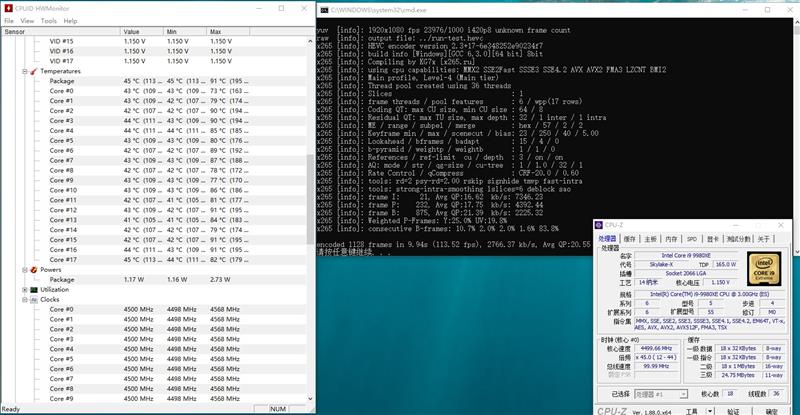
Task: Click the Utilization chart icon
Action: coord(34,289)
